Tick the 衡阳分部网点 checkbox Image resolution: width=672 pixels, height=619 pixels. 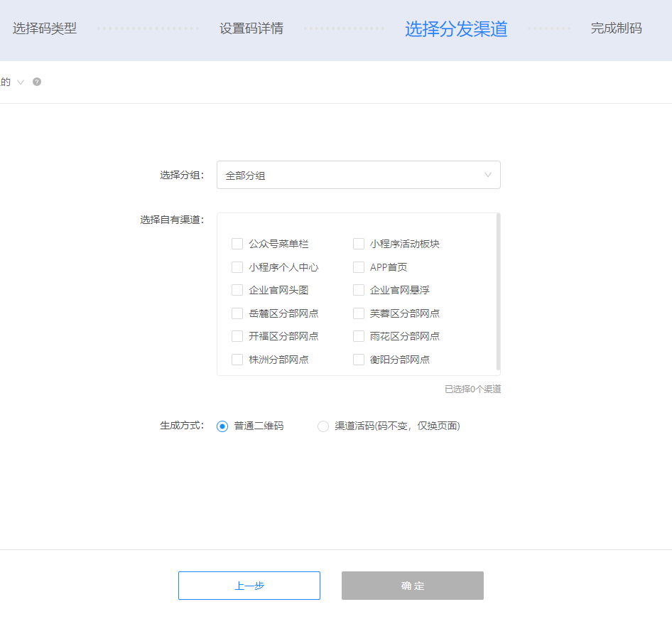tap(359, 359)
